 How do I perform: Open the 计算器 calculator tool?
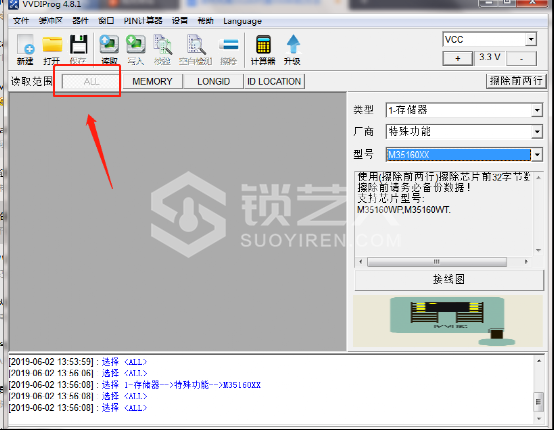(263, 49)
